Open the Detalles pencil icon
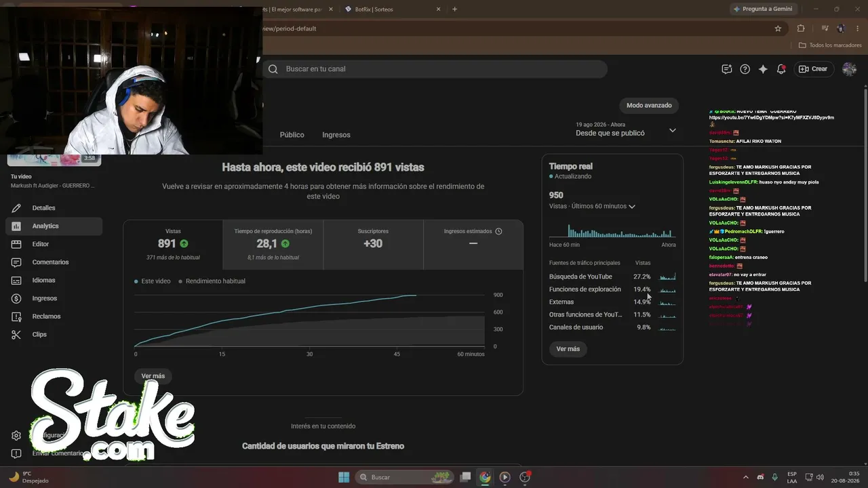This screenshot has width=868, height=488. [x=16, y=208]
